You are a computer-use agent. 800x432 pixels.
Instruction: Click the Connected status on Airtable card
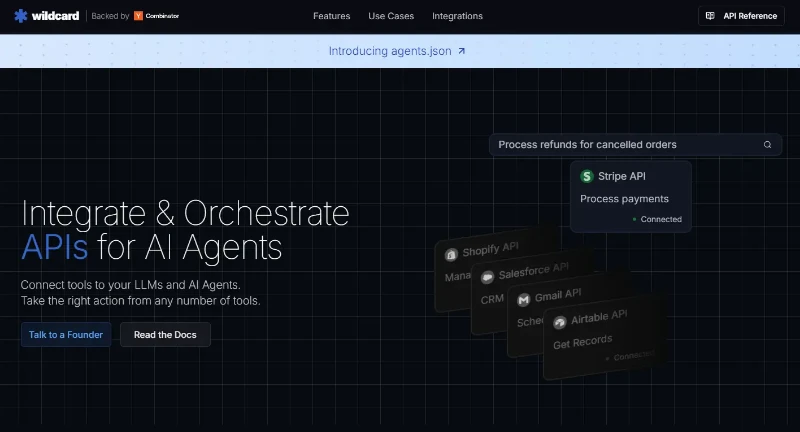(x=630, y=356)
